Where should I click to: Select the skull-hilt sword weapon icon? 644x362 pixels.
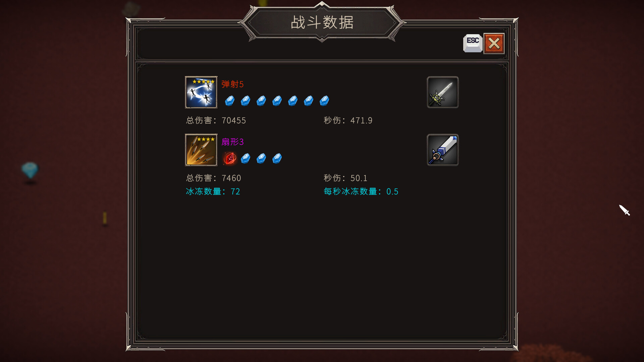(442, 92)
